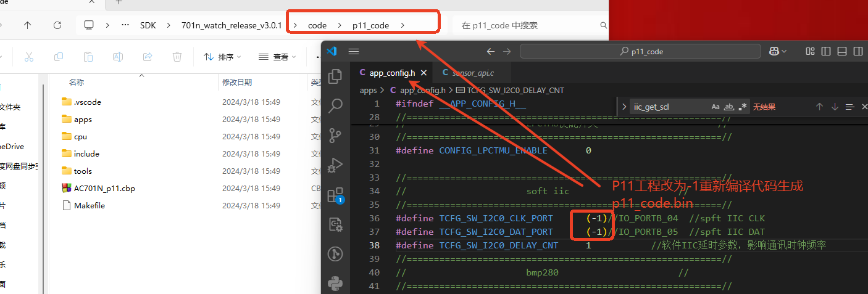The width and height of the screenshot is (868, 294).
Task: Select the AC701N_p11.cbp file
Action: [104, 188]
